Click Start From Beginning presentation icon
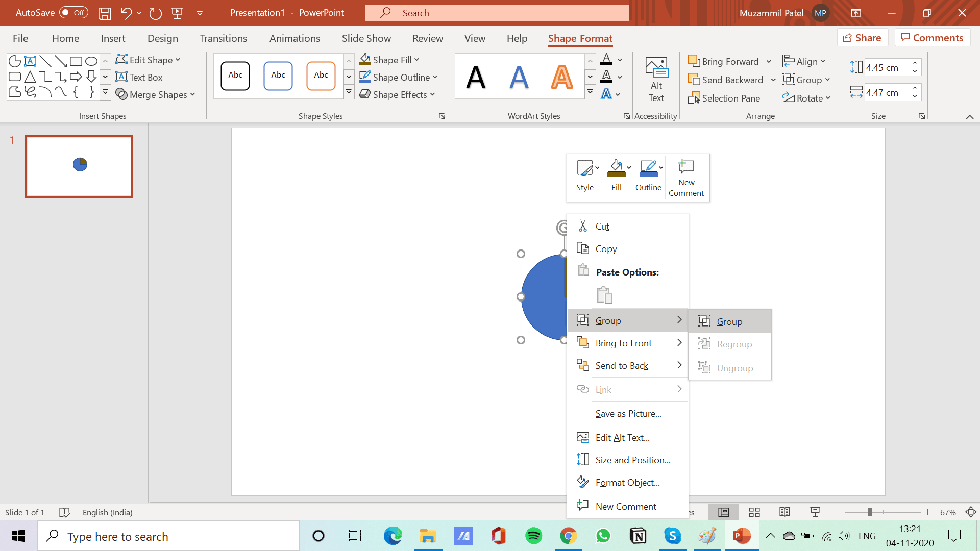This screenshot has height=551, width=980. 177,13
